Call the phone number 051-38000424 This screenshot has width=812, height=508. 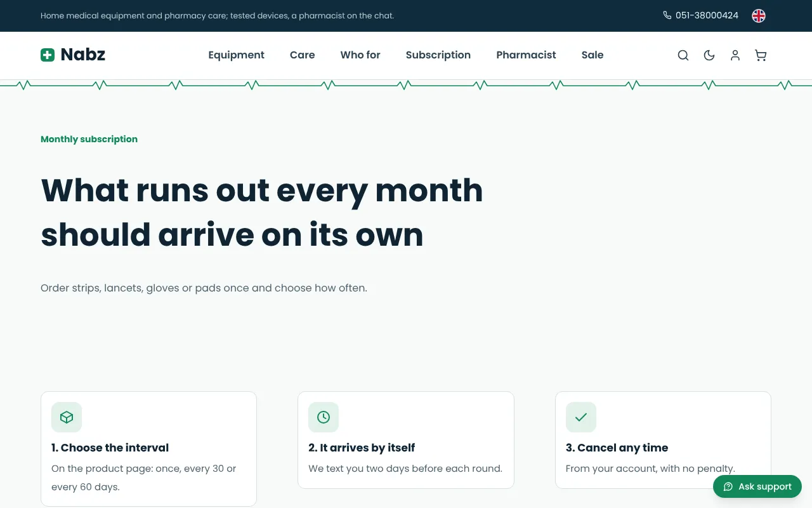(707, 15)
